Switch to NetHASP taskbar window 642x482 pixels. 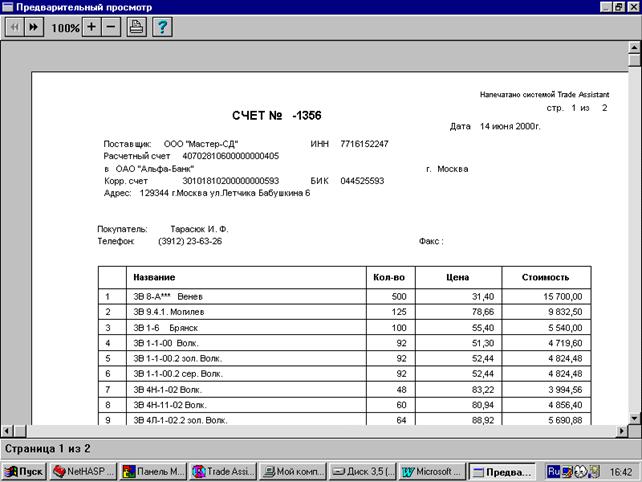pos(84,471)
